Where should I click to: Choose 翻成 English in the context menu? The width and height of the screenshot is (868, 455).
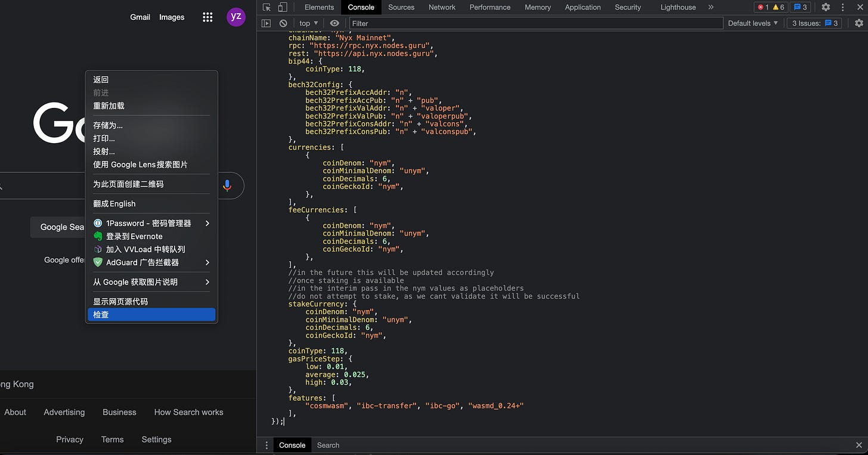(x=151, y=204)
